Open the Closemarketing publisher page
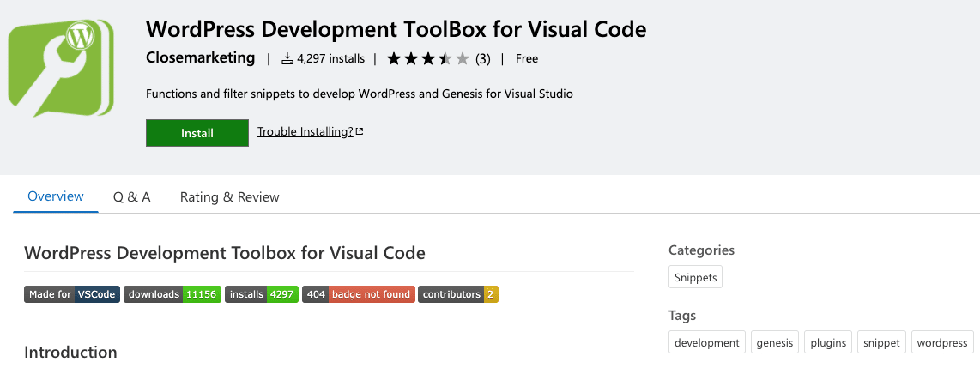 coord(200,58)
